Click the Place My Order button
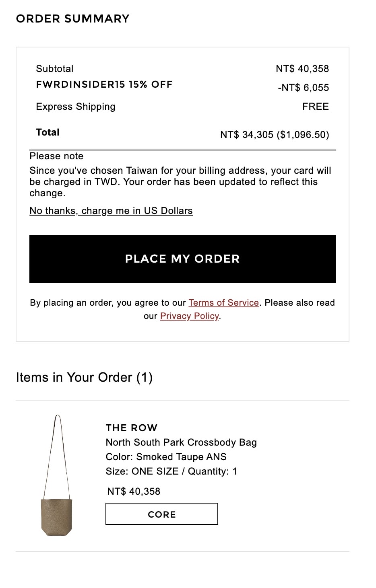Screen dimensions: 376x588 pyautogui.click(x=182, y=259)
